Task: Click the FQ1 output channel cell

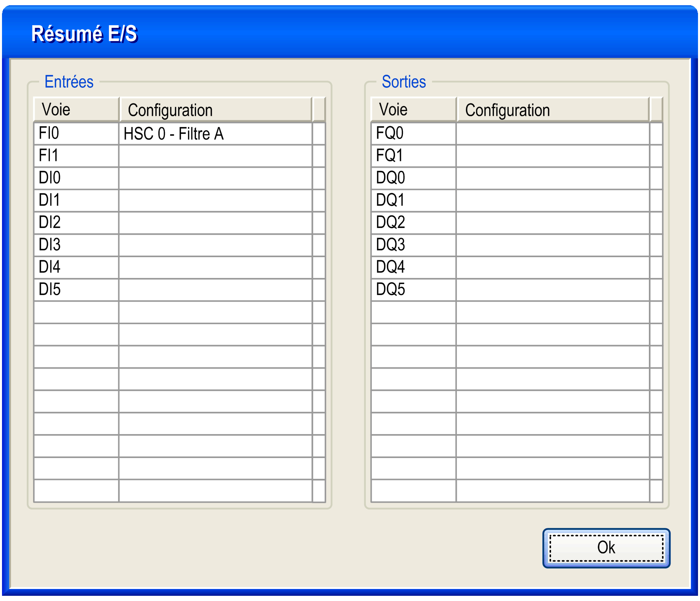Action: point(413,156)
